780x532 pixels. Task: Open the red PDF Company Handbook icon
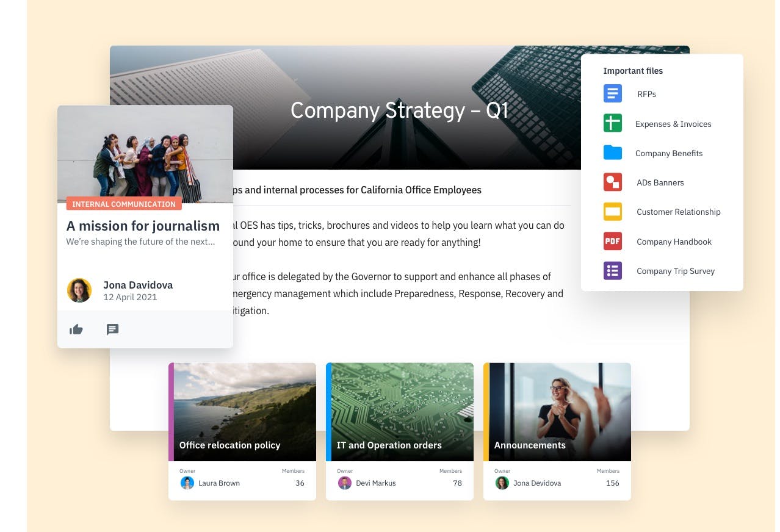coord(612,241)
